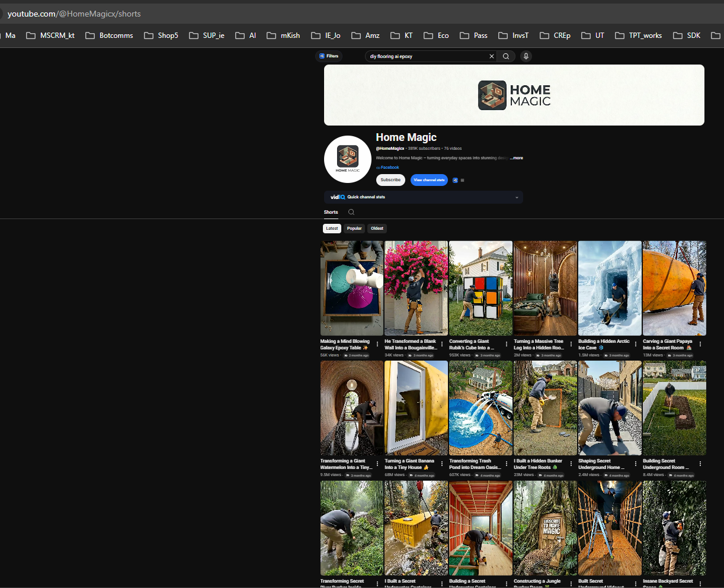
Task: Select the Latest sort chip
Action: (x=332, y=229)
